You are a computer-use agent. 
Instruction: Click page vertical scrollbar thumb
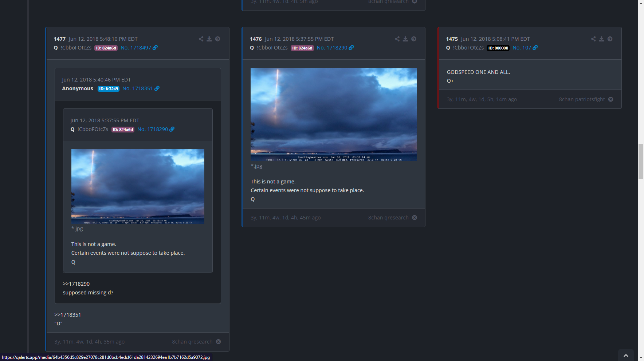pyautogui.click(x=641, y=161)
